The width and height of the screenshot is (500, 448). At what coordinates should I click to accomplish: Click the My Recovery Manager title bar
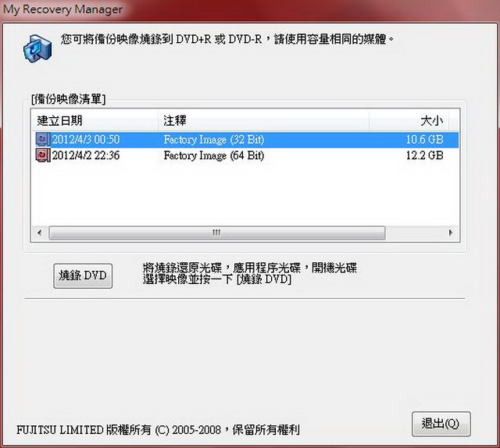pos(250,9)
